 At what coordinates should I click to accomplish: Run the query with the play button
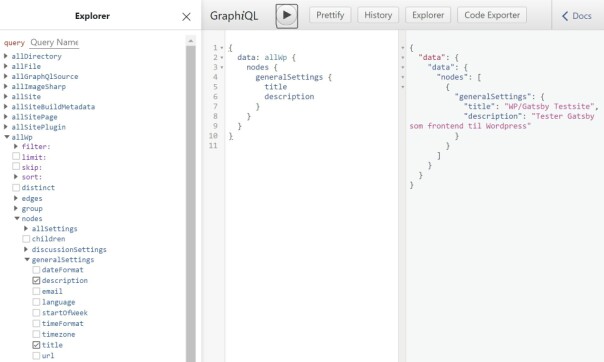pyautogui.click(x=287, y=16)
